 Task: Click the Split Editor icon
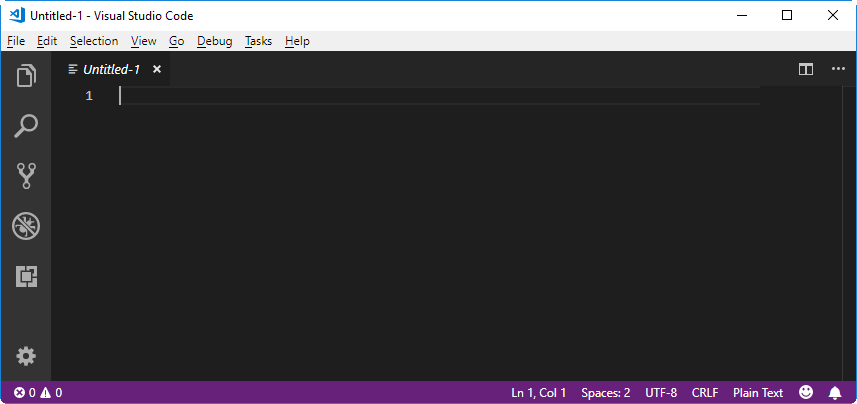806,69
